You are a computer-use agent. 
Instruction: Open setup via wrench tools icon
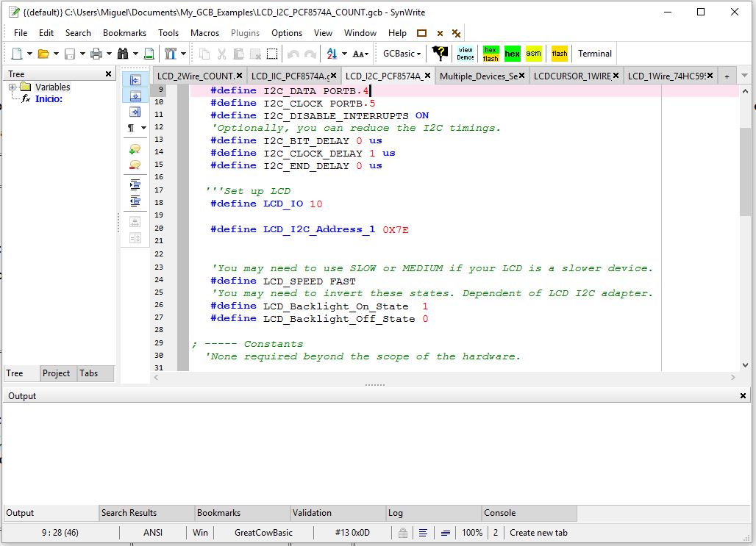pos(170,54)
